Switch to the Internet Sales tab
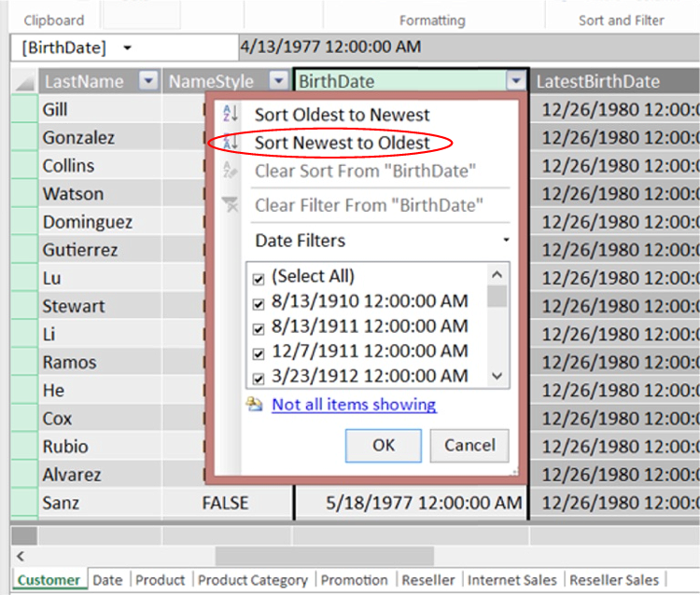Screen dimensions: 700x595 pyautogui.click(x=512, y=580)
